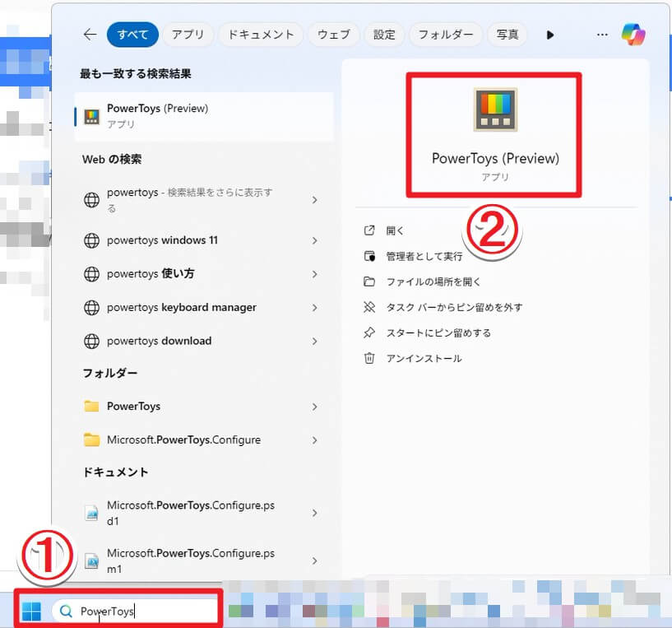This screenshot has width=672, height=628.
Task: Switch to the ドキュメント filter tab
Action: tap(261, 35)
